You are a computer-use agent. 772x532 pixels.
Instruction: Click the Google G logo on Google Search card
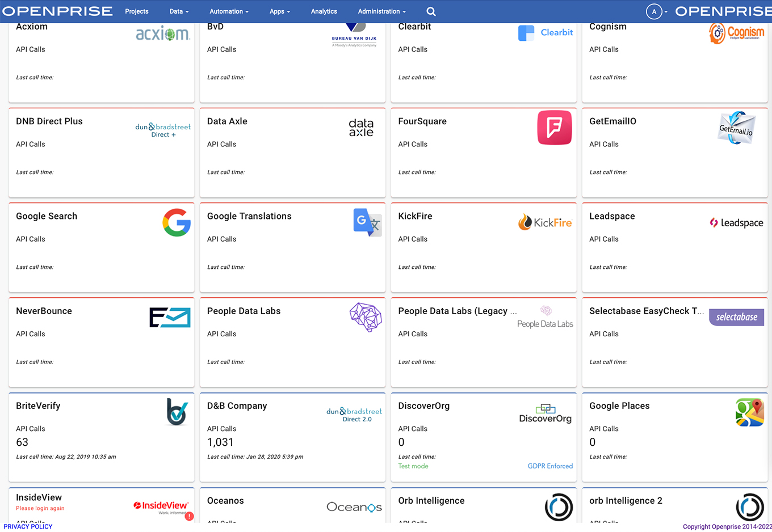coord(177,222)
